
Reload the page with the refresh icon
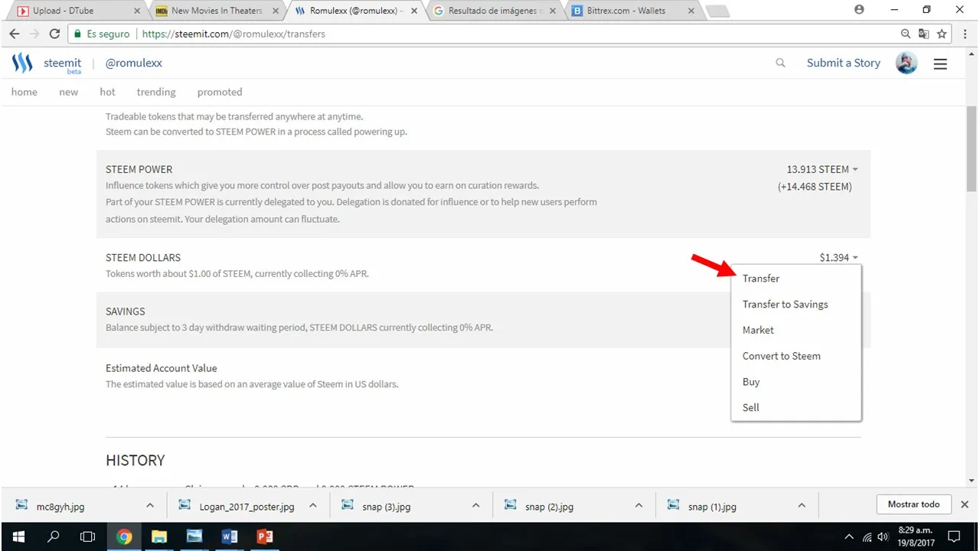click(54, 34)
